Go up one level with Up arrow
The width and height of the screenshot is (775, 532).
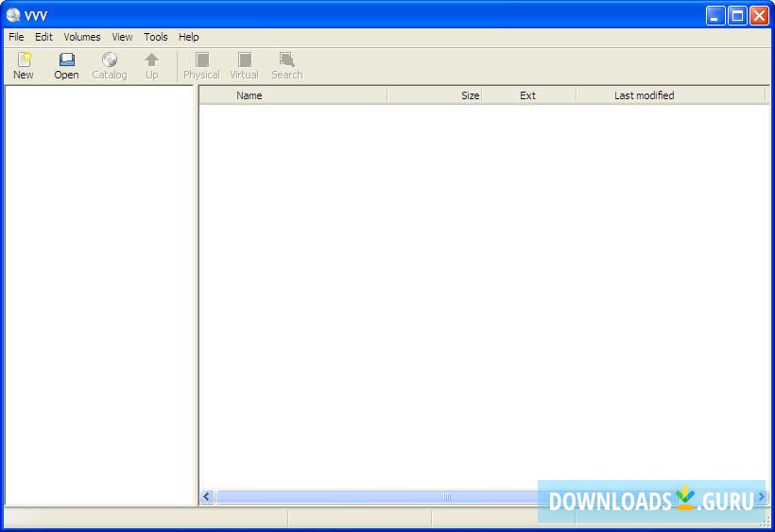point(152,66)
